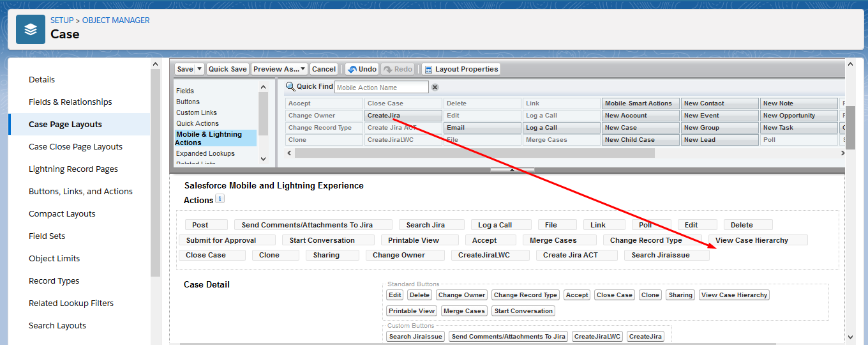Click Redo in the layout toolbar
The width and height of the screenshot is (868, 345).
tap(398, 69)
